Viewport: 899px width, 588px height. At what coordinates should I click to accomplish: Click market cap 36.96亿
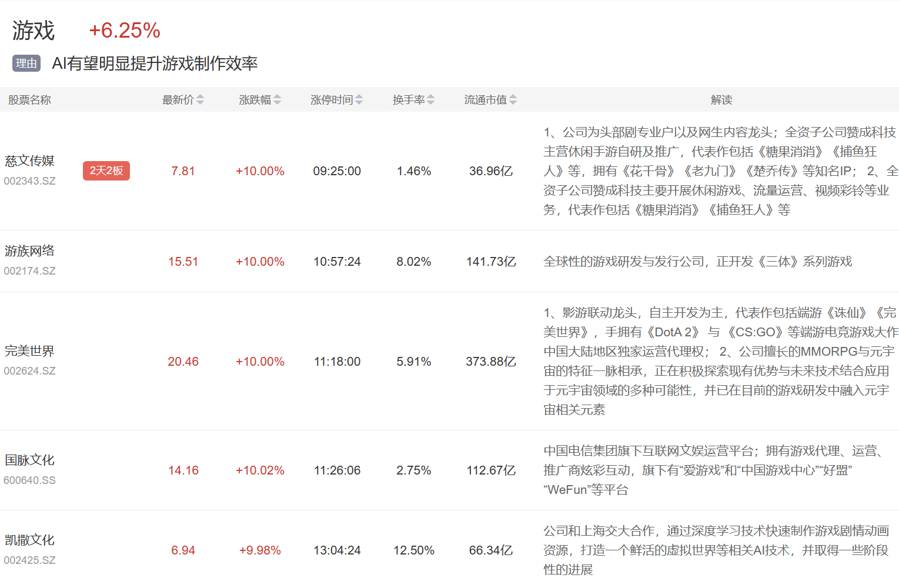[x=491, y=171]
